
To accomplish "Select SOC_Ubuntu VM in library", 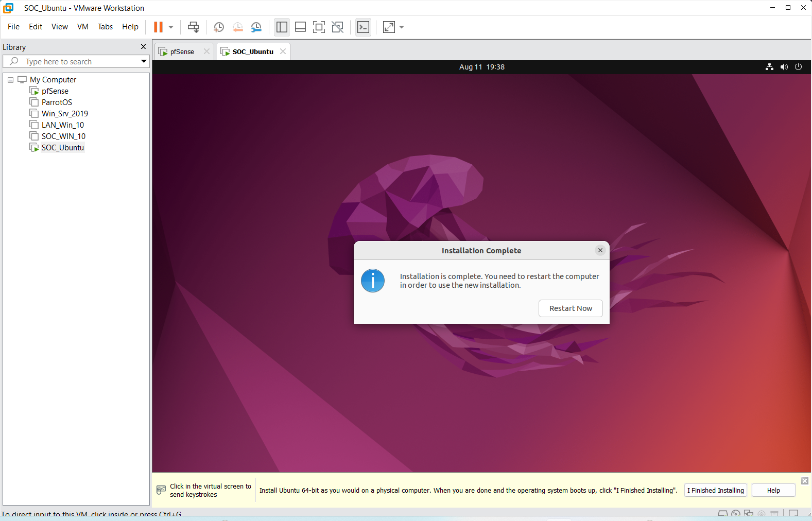I will click(63, 148).
